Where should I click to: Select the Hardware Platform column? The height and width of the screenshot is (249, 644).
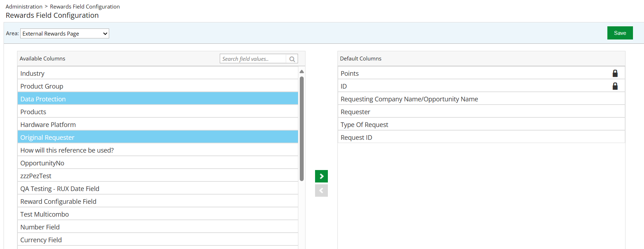(x=158, y=124)
